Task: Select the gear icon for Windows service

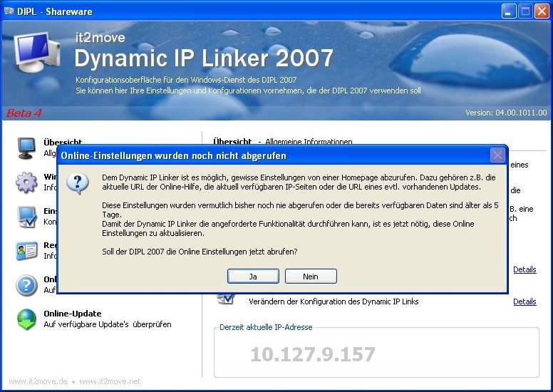Action: click(x=26, y=182)
